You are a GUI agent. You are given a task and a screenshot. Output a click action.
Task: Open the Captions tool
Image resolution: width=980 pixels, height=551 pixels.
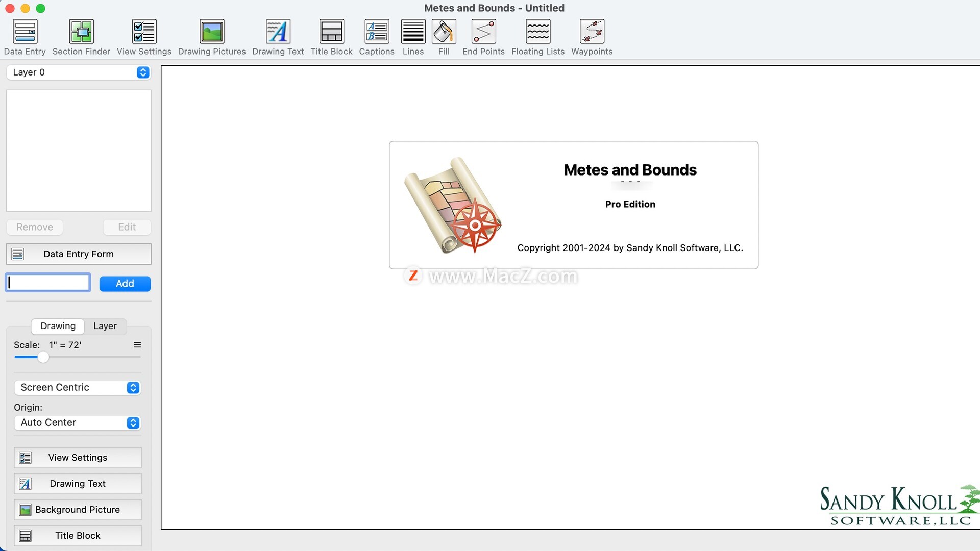click(x=377, y=32)
